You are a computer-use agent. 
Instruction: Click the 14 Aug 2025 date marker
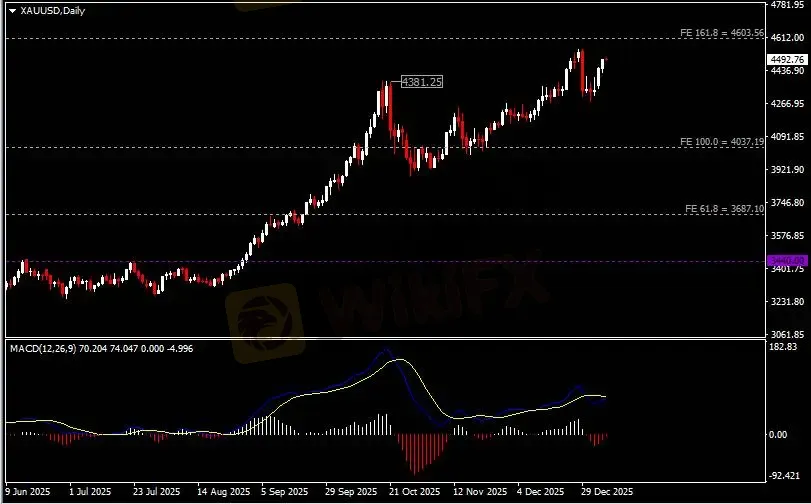[223, 491]
